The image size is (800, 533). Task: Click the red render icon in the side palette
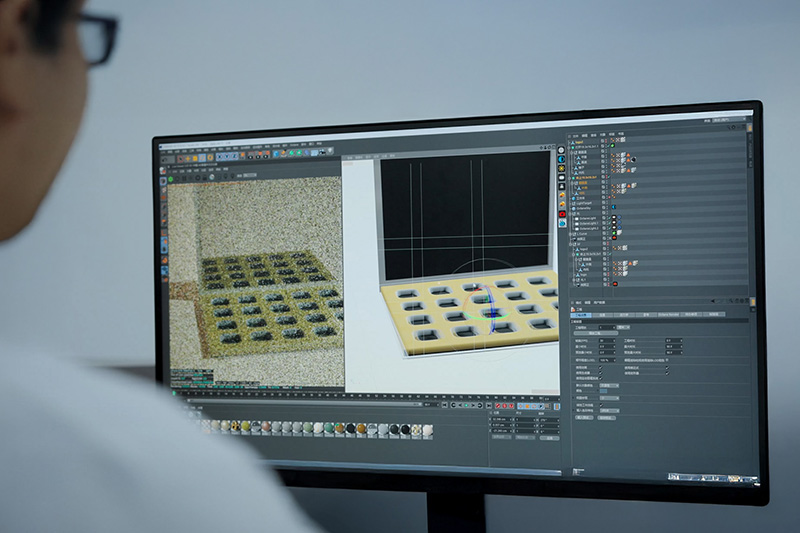pyautogui.click(x=562, y=214)
